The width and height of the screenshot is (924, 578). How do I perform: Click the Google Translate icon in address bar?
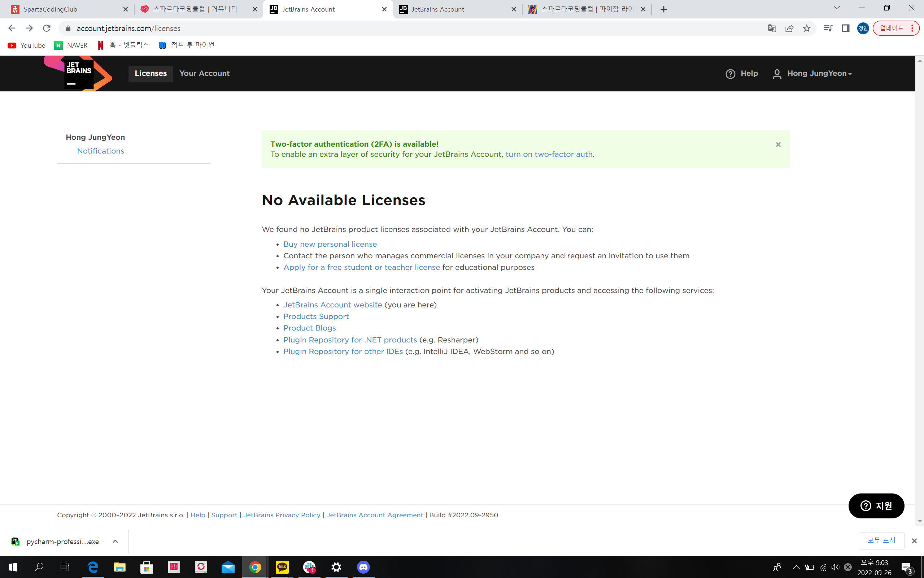point(772,28)
